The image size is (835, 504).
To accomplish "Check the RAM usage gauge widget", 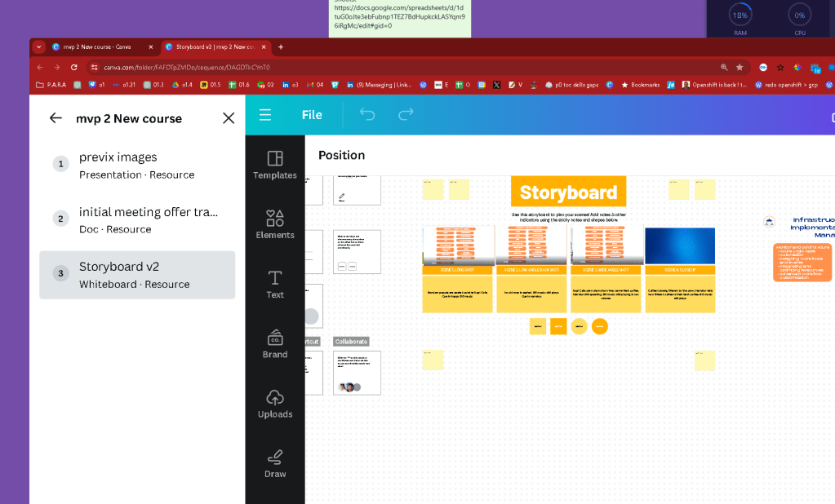I will click(740, 18).
